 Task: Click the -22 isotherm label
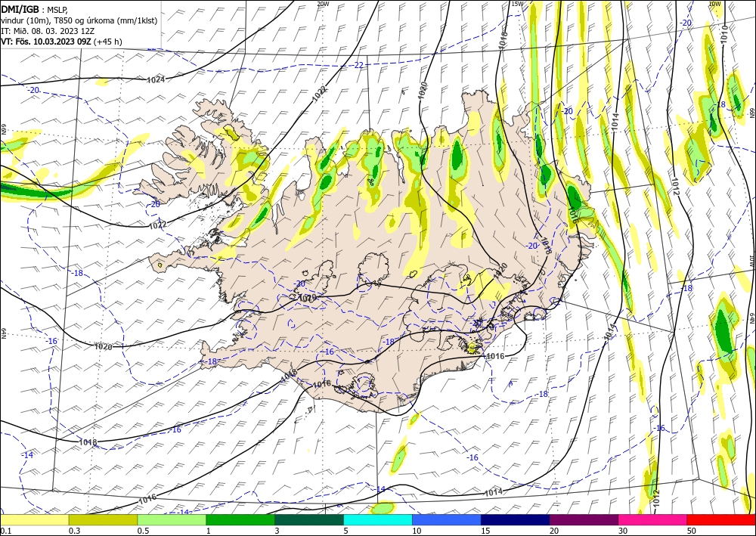(358, 65)
